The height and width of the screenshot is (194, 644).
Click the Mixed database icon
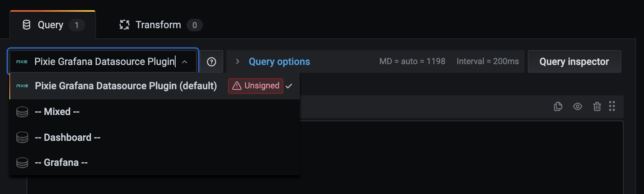click(22, 112)
